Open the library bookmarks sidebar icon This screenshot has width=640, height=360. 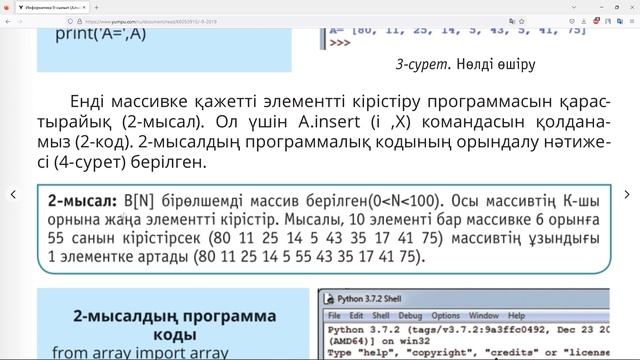point(608,21)
